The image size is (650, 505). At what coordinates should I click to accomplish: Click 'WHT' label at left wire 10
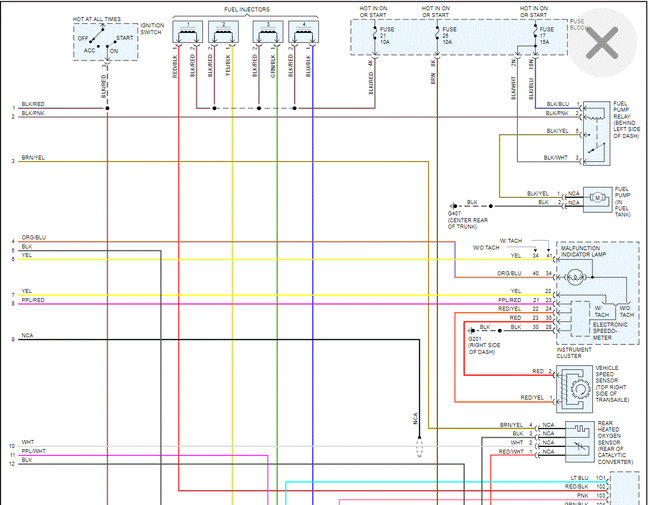[x=28, y=442]
